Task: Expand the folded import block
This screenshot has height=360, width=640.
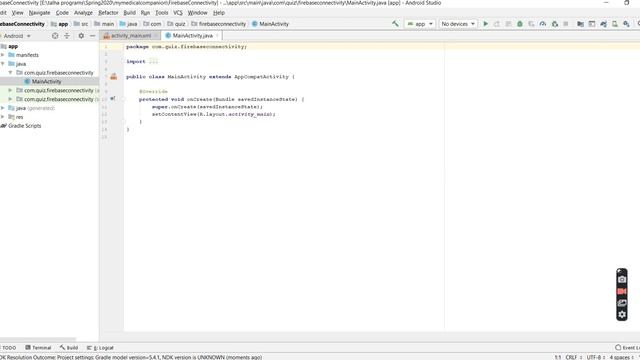Action: point(153,61)
